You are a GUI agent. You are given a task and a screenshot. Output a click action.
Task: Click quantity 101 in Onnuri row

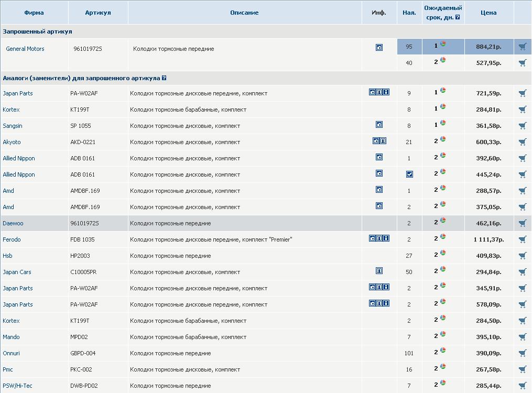click(409, 353)
